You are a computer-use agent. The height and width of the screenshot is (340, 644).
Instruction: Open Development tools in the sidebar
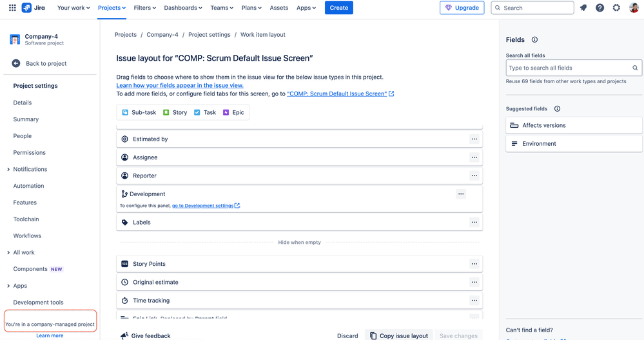coord(38,303)
